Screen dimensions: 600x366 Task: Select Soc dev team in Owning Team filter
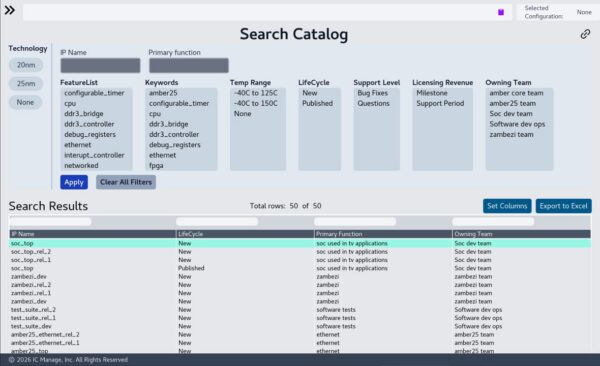tap(511, 114)
